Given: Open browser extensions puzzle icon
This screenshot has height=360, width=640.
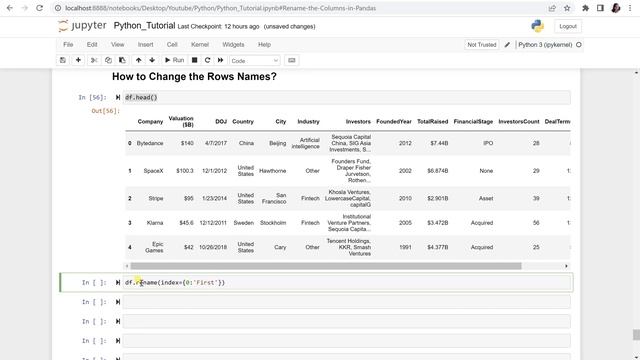Looking at the screenshot, I should [x=585, y=8].
